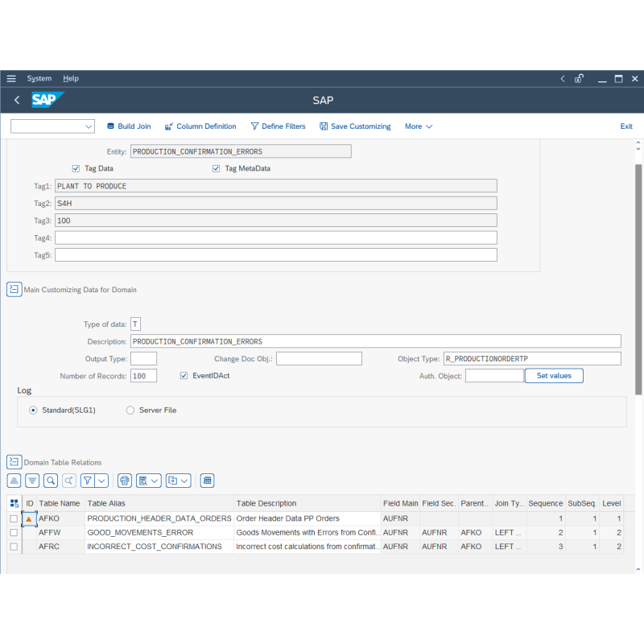Select the Server File log radio button
The image size is (644, 644).
(130, 410)
